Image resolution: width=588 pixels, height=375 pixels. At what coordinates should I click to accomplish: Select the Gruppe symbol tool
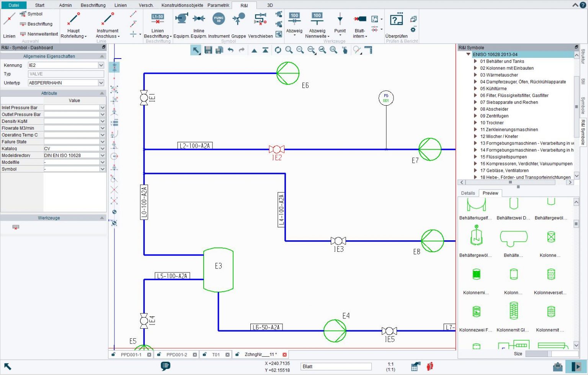238,23
